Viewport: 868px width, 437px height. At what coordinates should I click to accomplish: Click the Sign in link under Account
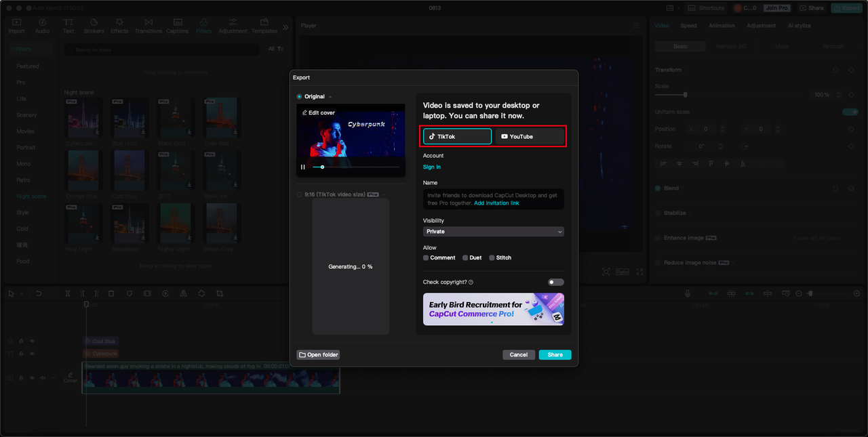432,167
